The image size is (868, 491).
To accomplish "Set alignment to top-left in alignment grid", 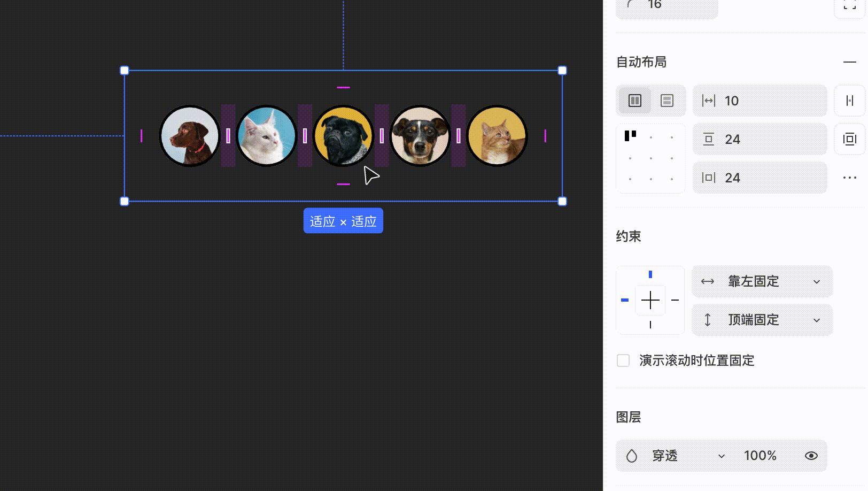I will 630,136.
